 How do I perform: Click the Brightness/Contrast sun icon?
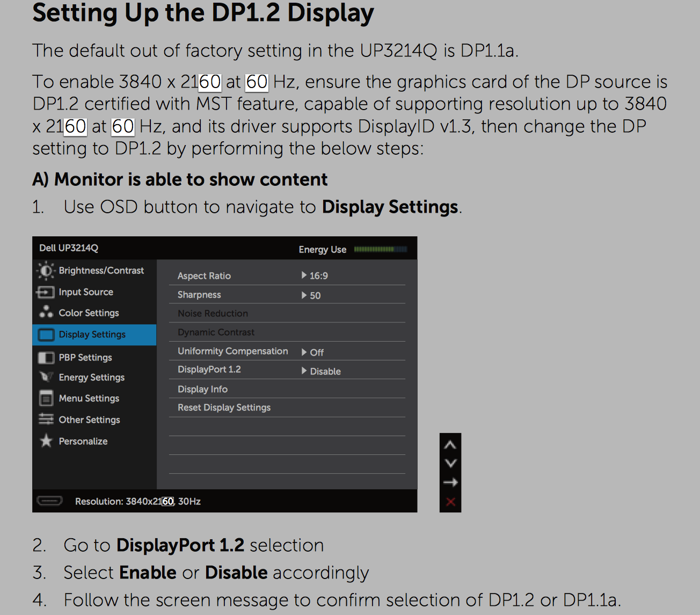(46, 270)
